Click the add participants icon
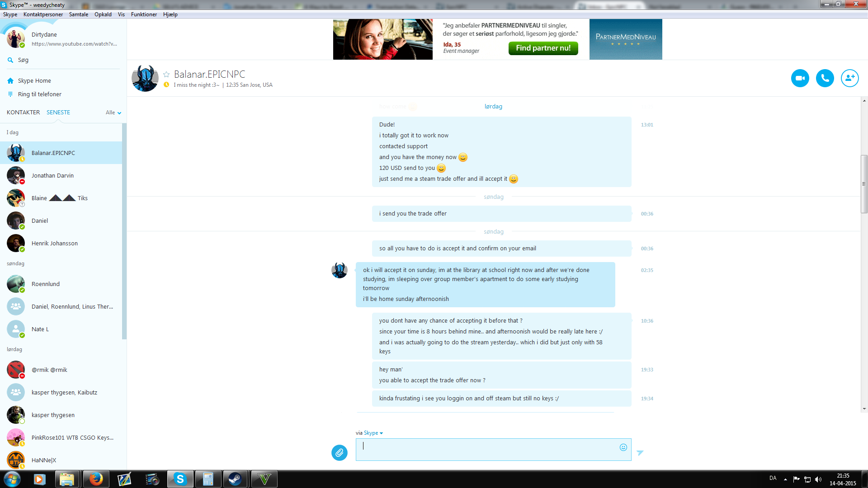 click(849, 78)
